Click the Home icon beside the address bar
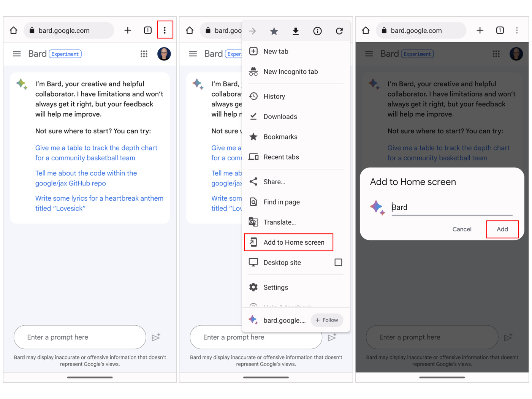 pyautogui.click(x=13, y=30)
